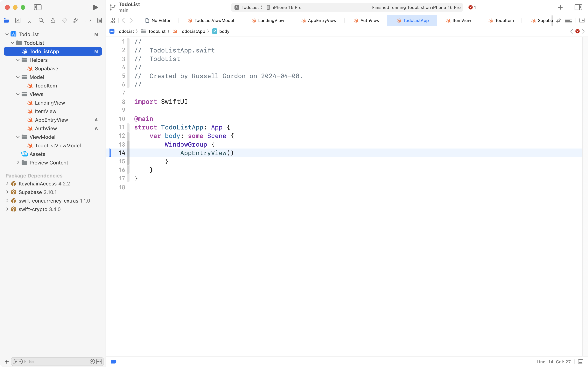The width and height of the screenshot is (588, 367).
Task: Expand the Preview Content folder
Action: click(x=18, y=163)
